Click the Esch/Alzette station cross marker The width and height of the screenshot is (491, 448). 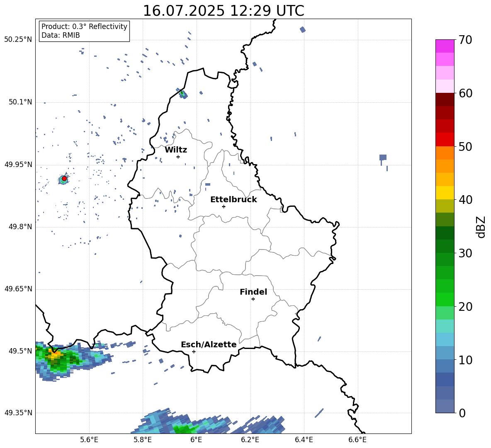(194, 351)
